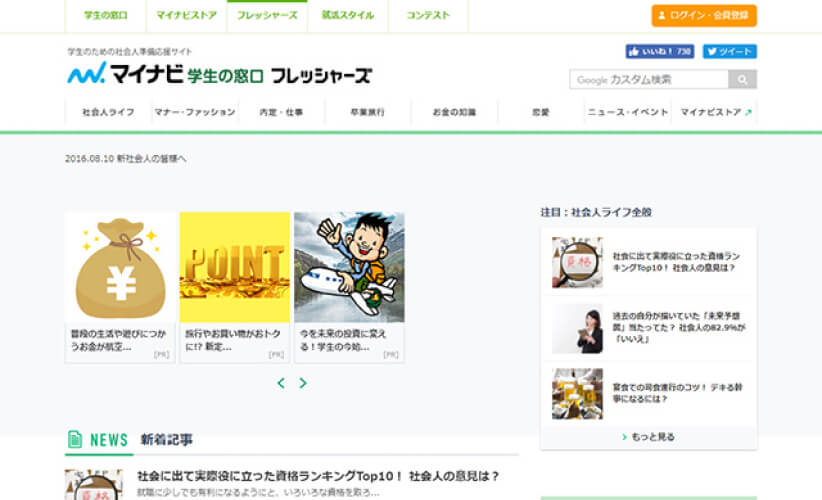Image resolution: width=822 pixels, height=500 pixels.
Task: Open the マイナビストア top tab
Action: [187, 15]
